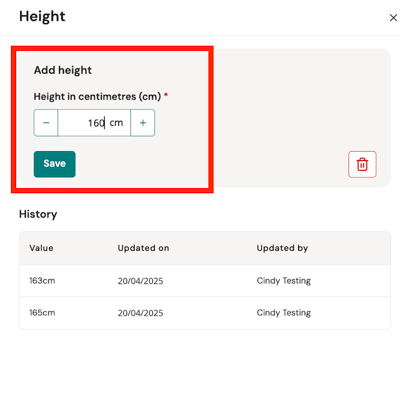Click the Height in centimetres label
This screenshot has height=393, width=400.
(x=97, y=96)
